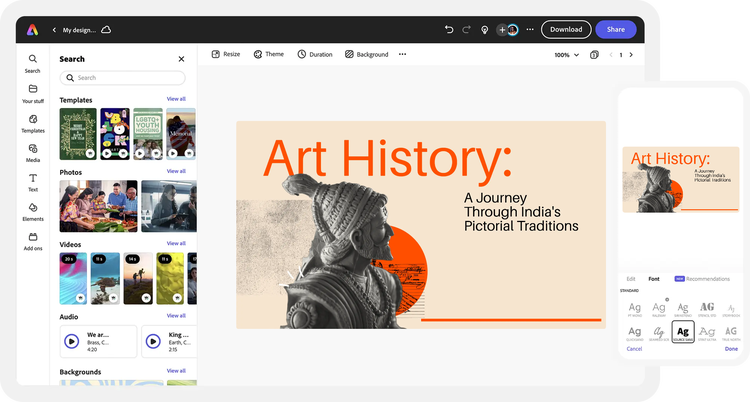Screen dimensions: 750x402
Task: Open the Theme toolbar option
Action: 269,54
